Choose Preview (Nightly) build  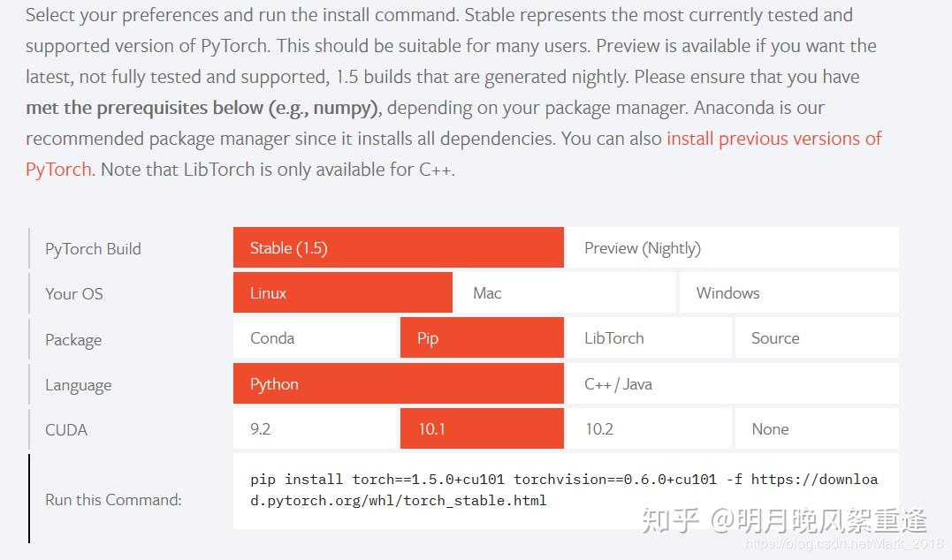click(733, 247)
